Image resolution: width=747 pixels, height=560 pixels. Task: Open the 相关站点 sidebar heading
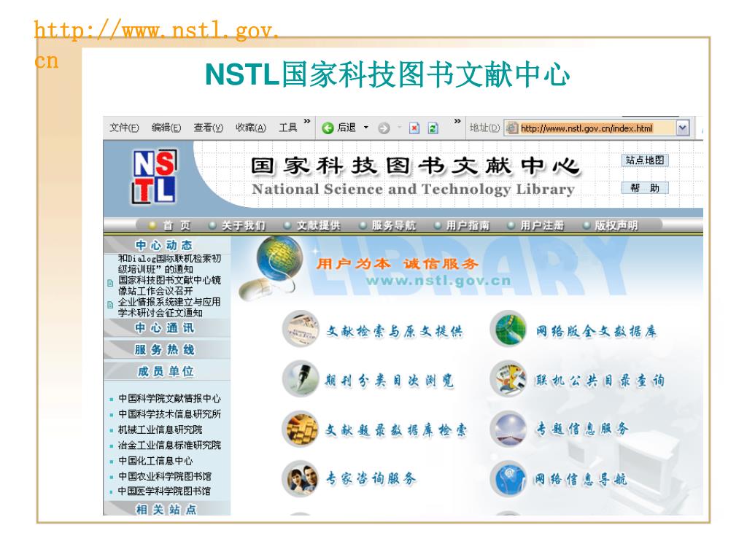pos(166,509)
